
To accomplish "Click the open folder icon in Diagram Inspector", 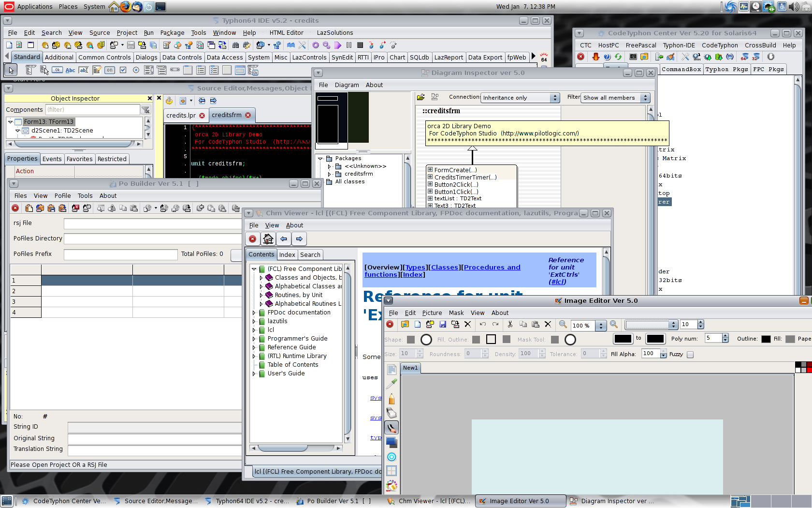I will [x=421, y=97].
